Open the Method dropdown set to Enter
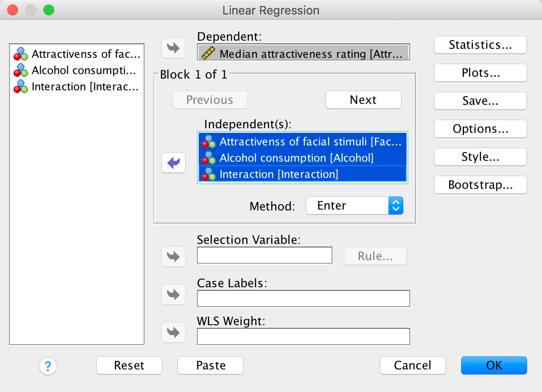Screen dimensions: 542x392 coord(354,206)
